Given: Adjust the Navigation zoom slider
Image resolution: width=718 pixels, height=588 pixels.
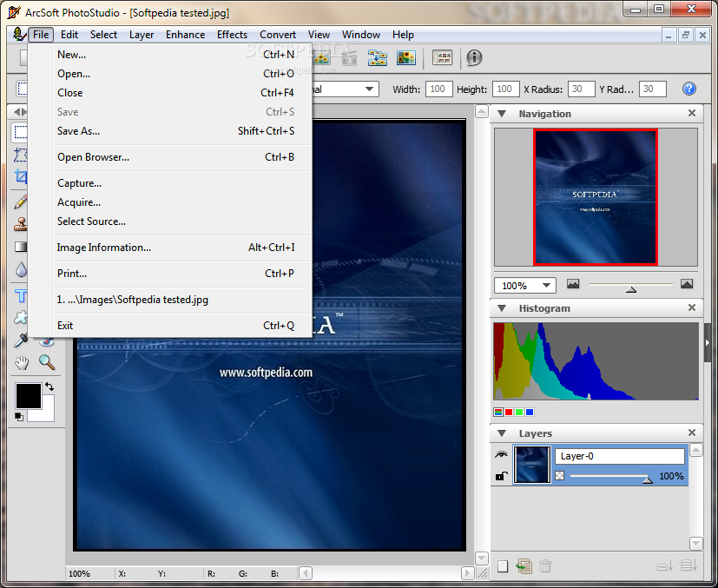Looking at the screenshot, I should [x=631, y=289].
